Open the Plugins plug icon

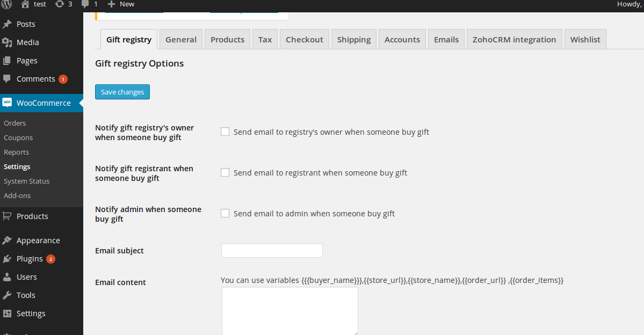coord(7,259)
